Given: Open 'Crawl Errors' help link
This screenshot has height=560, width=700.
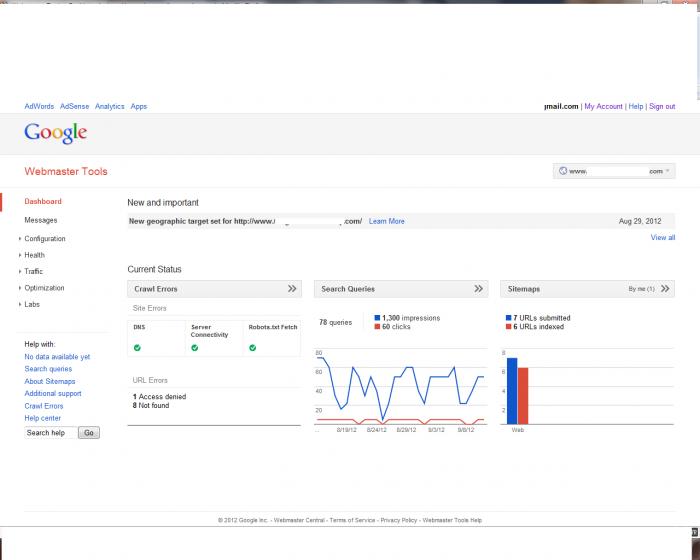Looking at the screenshot, I should click(x=44, y=406).
